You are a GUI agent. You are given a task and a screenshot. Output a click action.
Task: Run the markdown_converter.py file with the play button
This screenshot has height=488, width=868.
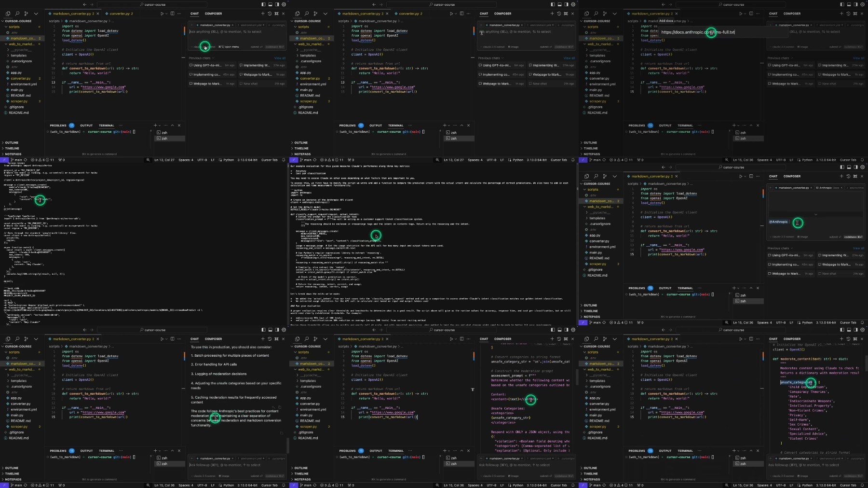point(163,14)
